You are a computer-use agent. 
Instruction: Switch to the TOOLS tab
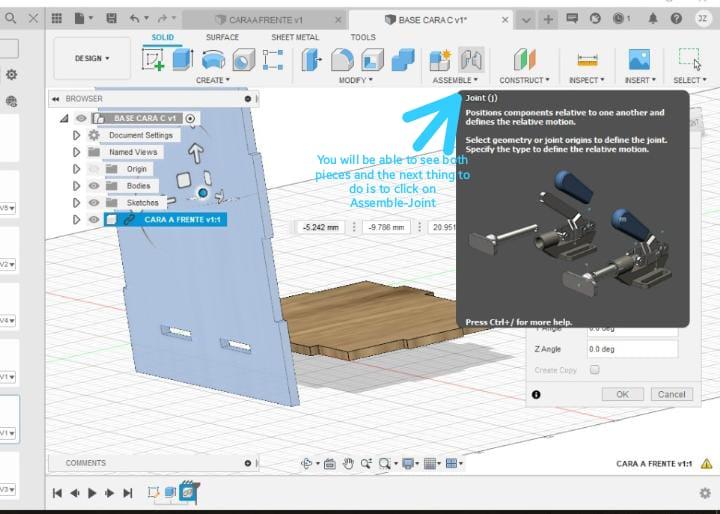[363, 37]
